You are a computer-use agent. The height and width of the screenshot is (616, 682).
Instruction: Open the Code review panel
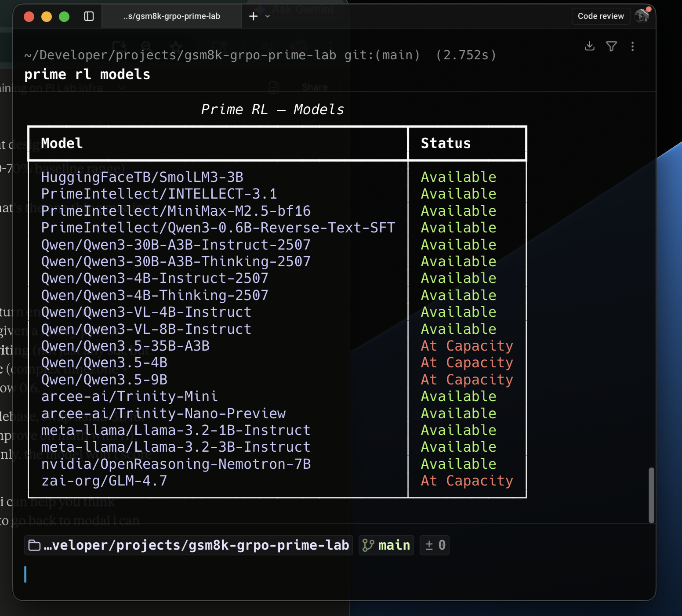point(600,16)
